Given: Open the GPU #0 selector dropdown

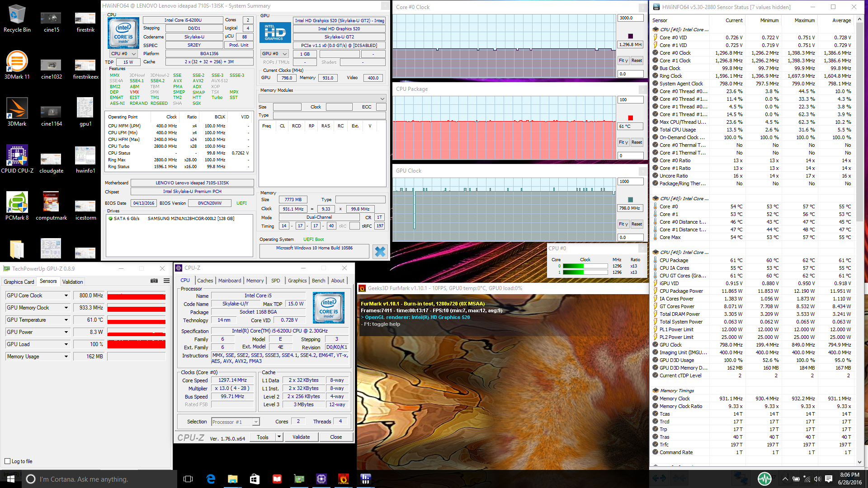Looking at the screenshot, I should click(274, 53).
